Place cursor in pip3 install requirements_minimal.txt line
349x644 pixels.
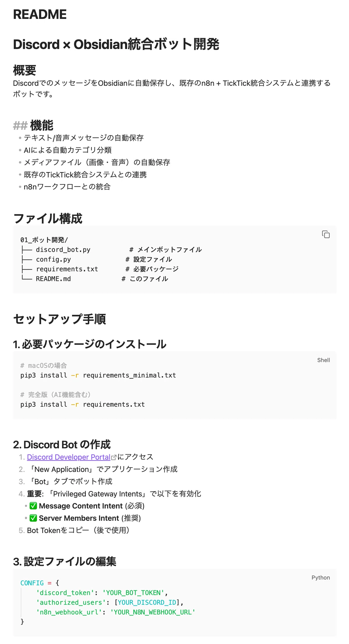98,375
